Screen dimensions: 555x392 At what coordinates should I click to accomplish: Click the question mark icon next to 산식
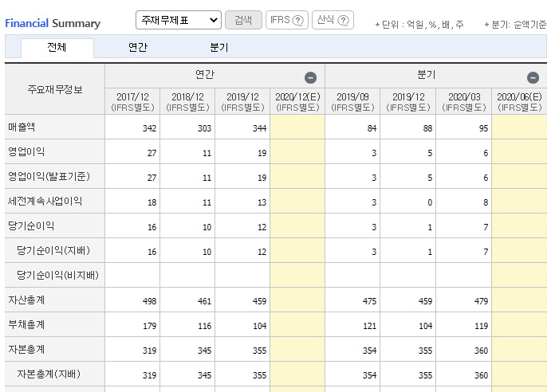344,21
